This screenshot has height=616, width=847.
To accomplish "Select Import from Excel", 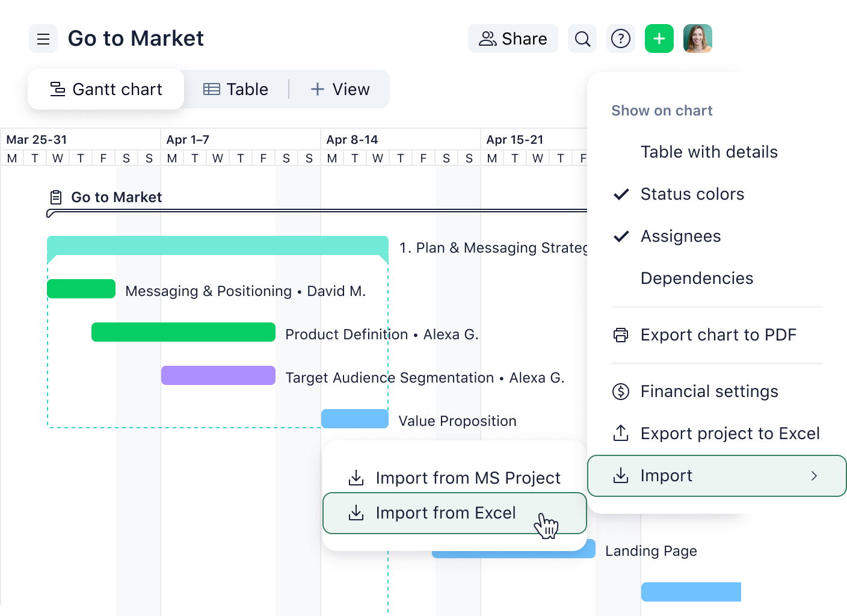I will [x=446, y=513].
